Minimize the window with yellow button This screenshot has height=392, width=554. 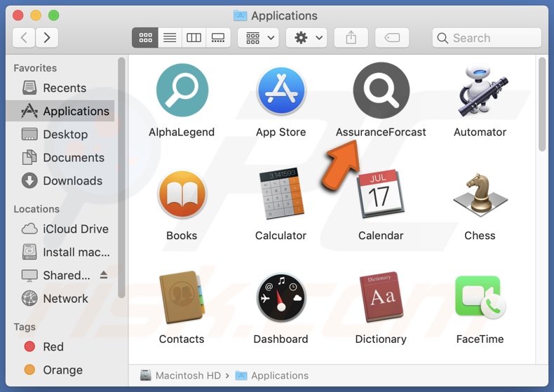36,15
